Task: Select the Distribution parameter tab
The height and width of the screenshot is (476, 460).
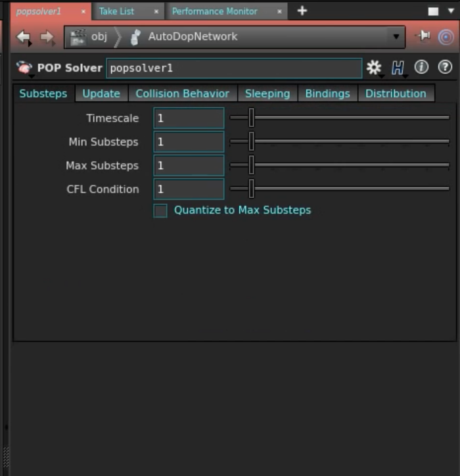Action: (x=396, y=93)
